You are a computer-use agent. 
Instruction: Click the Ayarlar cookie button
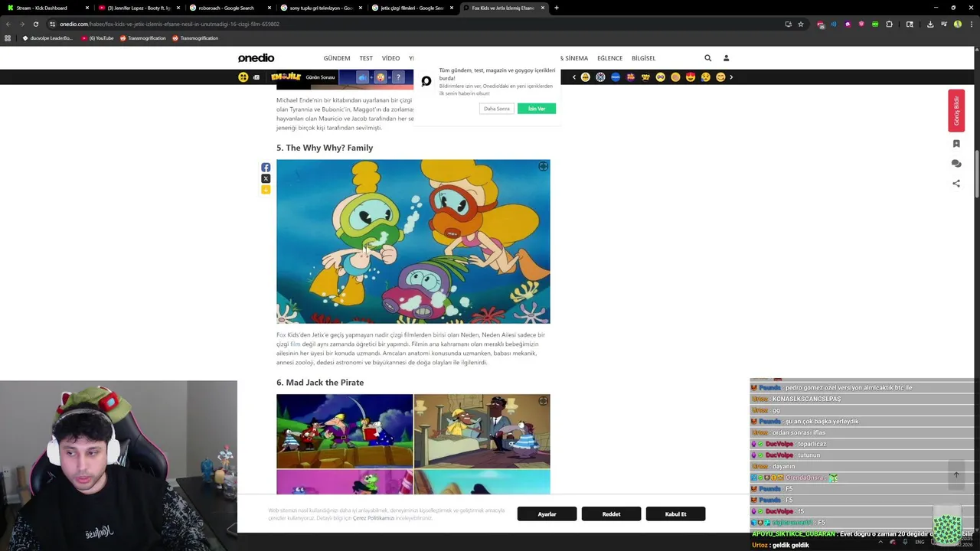(x=547, y=514)
